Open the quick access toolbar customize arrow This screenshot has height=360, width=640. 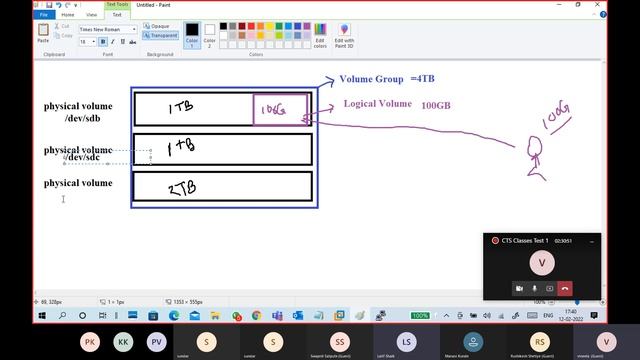[76, 5]
